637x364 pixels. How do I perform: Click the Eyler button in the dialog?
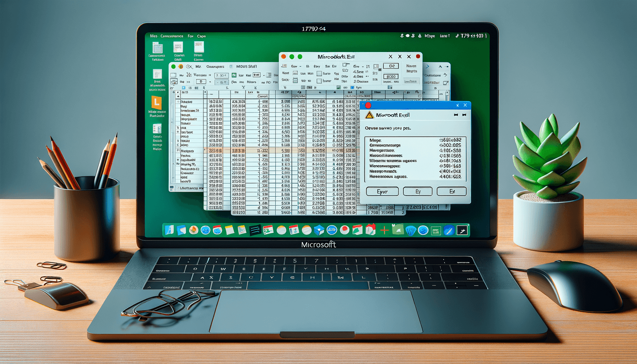[x=382, y=192]
